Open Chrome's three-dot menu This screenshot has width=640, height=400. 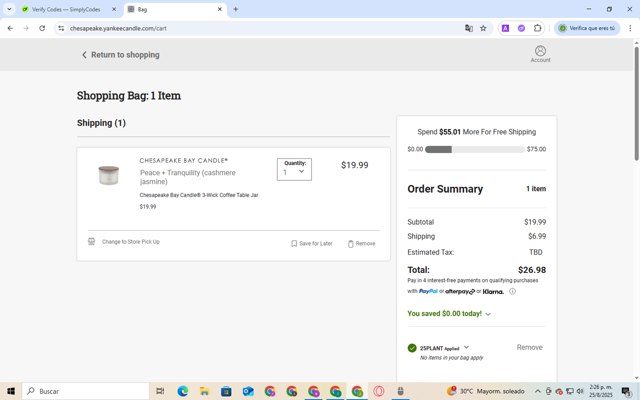(630, 28)
